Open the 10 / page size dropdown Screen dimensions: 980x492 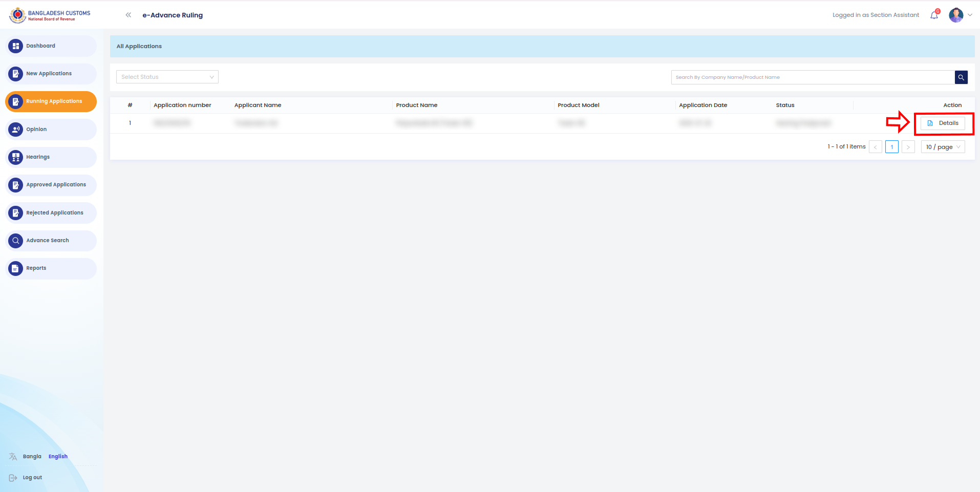[943, 147]
